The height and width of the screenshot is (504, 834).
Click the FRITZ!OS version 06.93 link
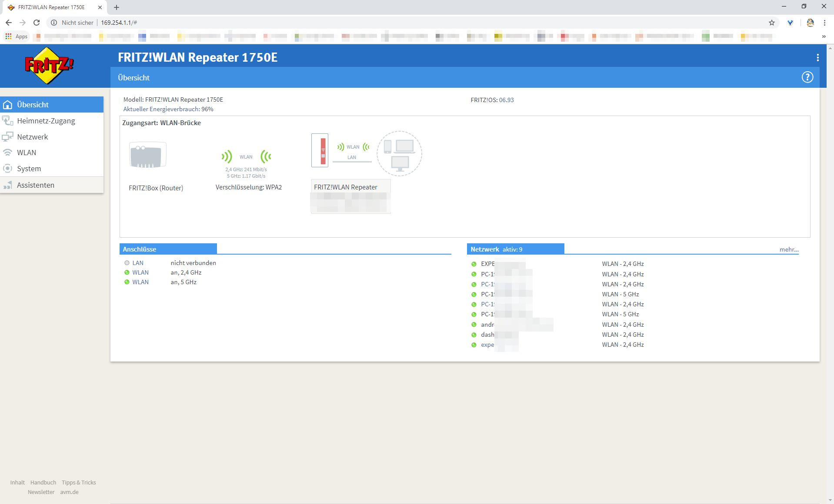click(x=506, y=100)
